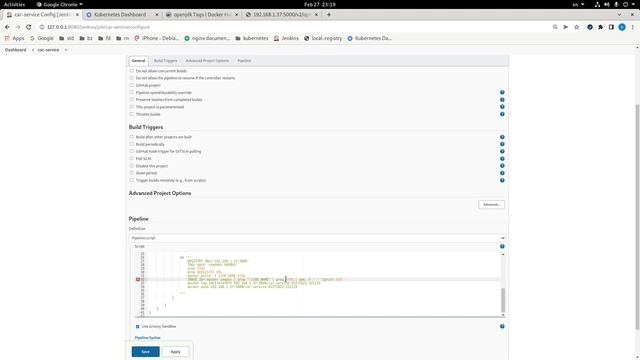Apply the configuration changes
The height and width of the screenshot is (360, 640).
point(175,352)
